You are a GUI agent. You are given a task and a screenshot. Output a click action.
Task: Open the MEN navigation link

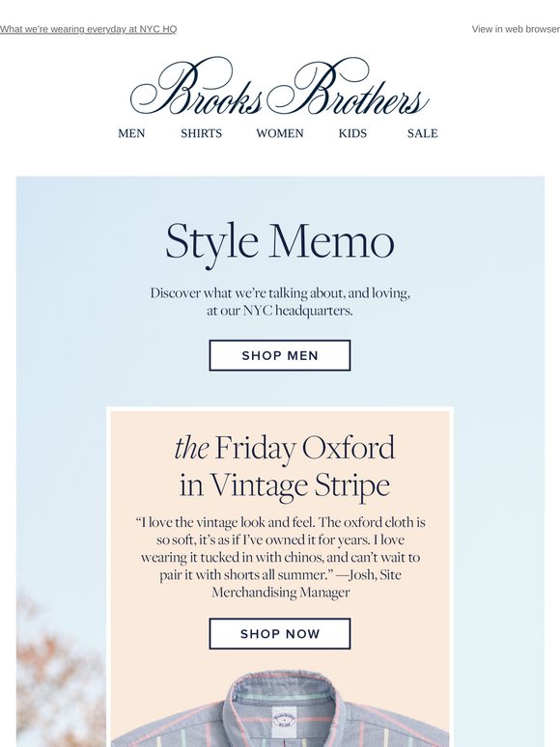click(x=131, y=133)
